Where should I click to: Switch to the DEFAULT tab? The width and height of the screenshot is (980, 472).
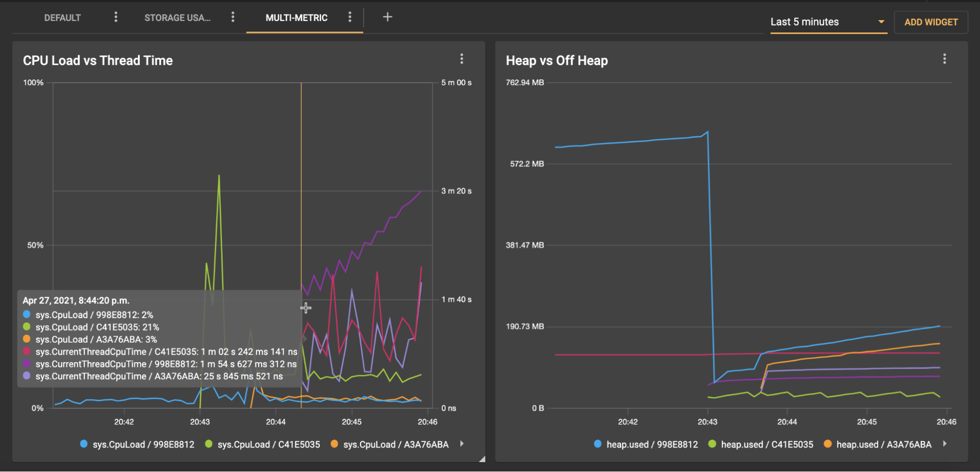point(62,18)
